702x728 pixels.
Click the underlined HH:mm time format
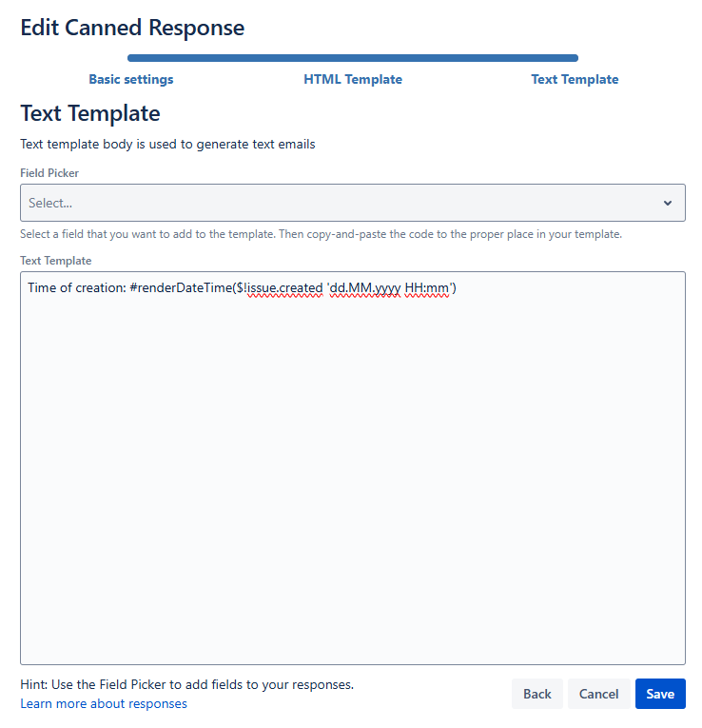(x=428, y=287)
